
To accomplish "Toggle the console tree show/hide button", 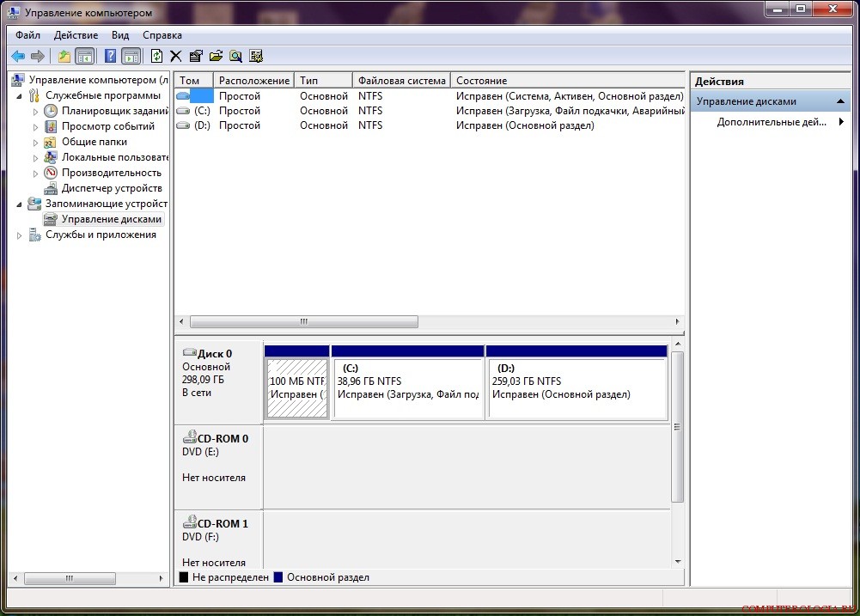I will tap(84, 57).
